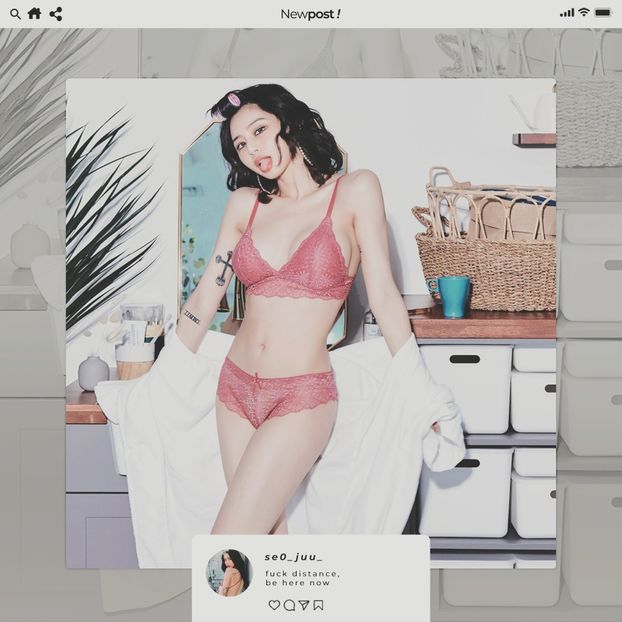
Task: Click the white storage bin in photo
Action: tap(468, 388)
